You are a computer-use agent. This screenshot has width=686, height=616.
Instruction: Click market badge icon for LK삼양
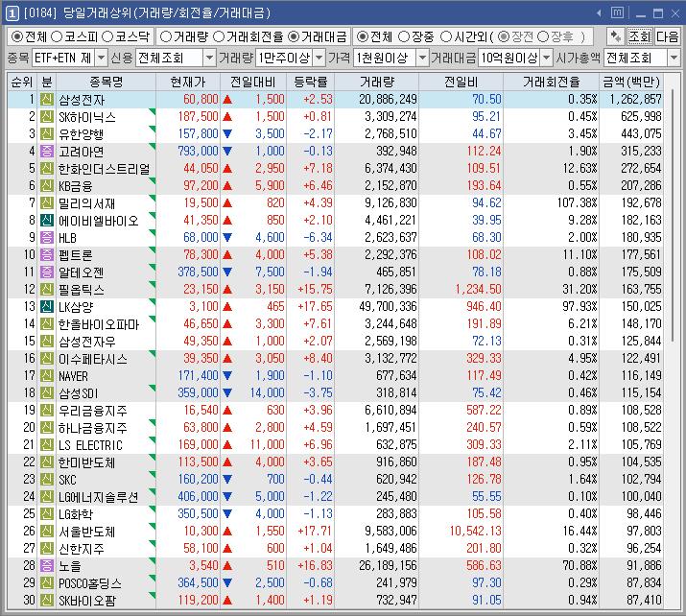coord(47,307)
